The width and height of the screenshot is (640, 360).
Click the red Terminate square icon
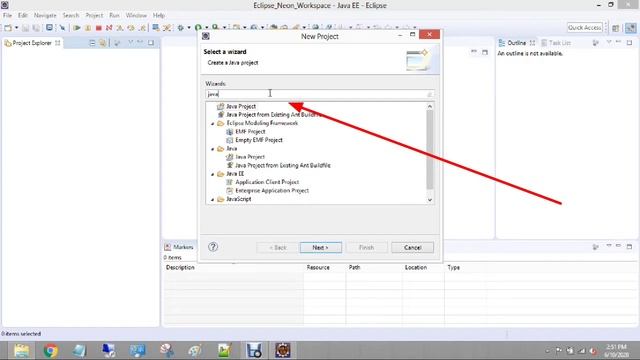(98, 28)
